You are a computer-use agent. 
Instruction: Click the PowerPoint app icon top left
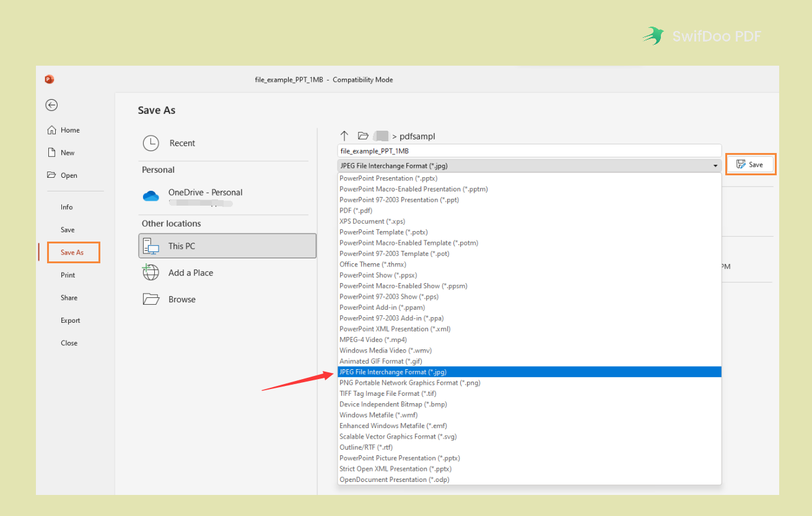click(49, 79)
